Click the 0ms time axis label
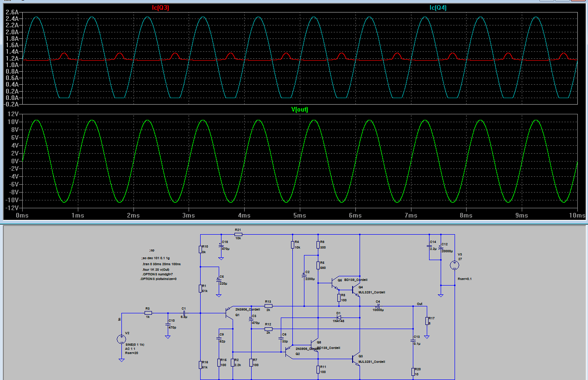The image size is (588, 380). (x=23, y=216)
